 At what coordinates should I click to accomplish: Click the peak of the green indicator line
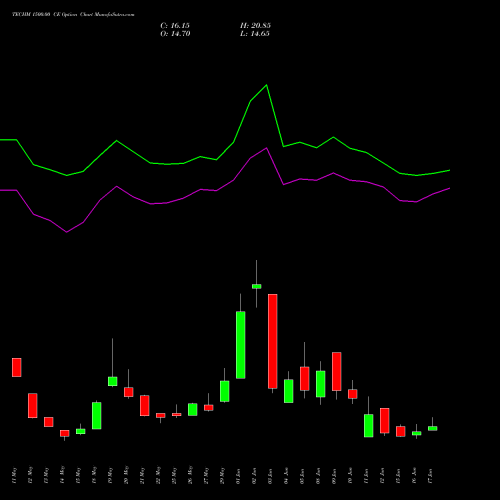tap(266, 85)
